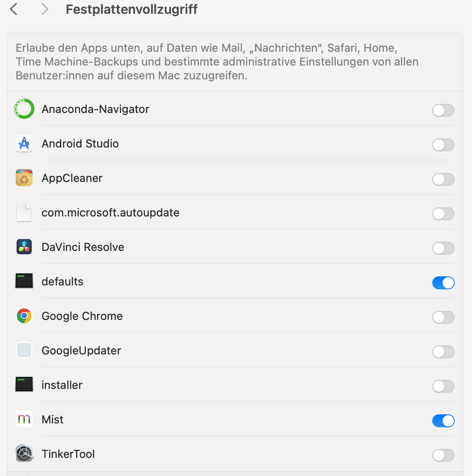Go forward with the right chevron
Viewport: 472px width, 476px height.
[x=44, y=9]
